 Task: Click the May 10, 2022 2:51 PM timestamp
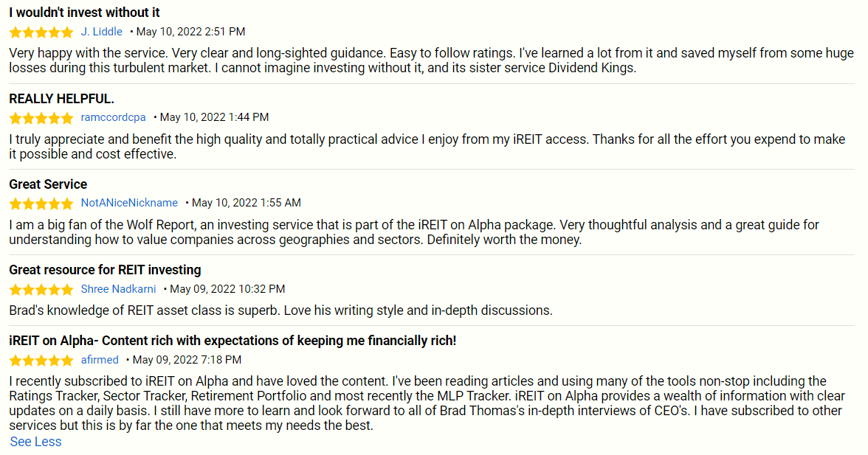pyautogui.click(x=190, y=32)
